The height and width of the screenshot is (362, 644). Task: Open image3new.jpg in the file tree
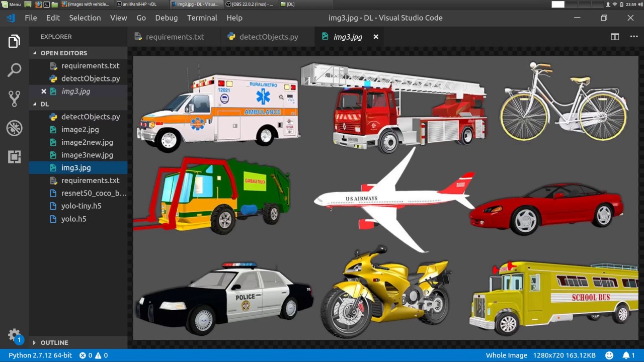[x=78, y=155]
